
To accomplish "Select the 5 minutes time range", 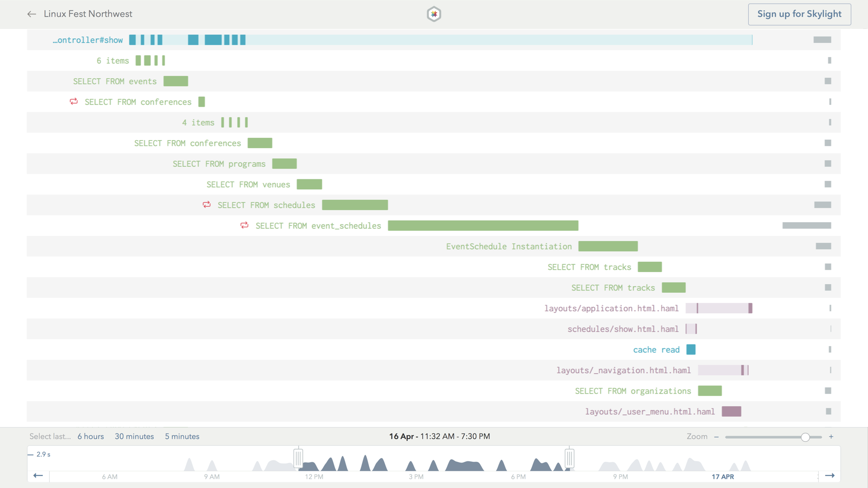I will point(182,436).
